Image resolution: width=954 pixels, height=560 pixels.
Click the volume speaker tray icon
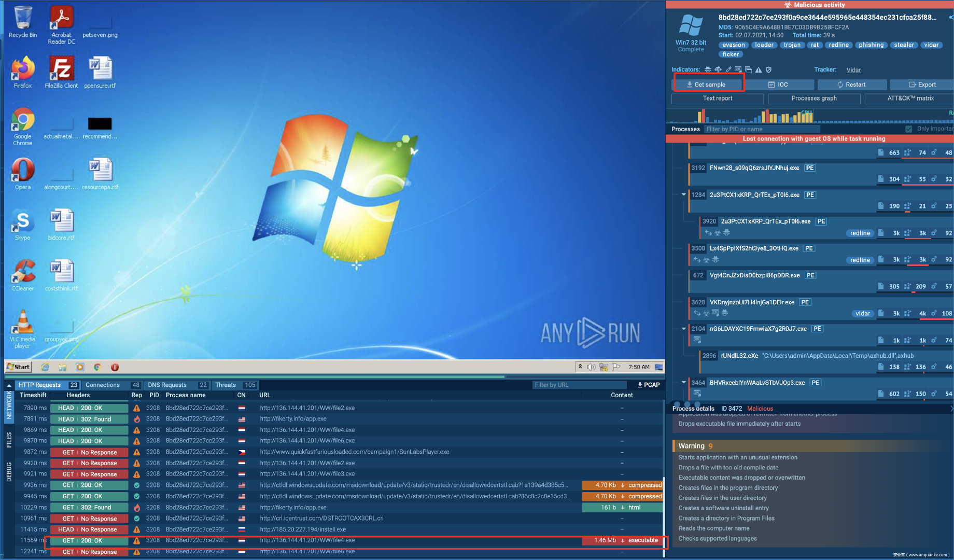click(x=591, y=367)
